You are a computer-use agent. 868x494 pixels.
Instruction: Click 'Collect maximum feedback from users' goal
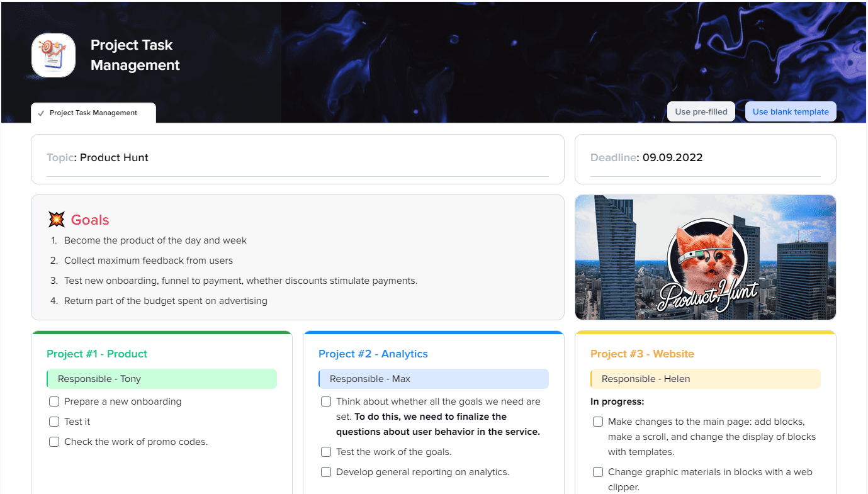coord(149,261)
